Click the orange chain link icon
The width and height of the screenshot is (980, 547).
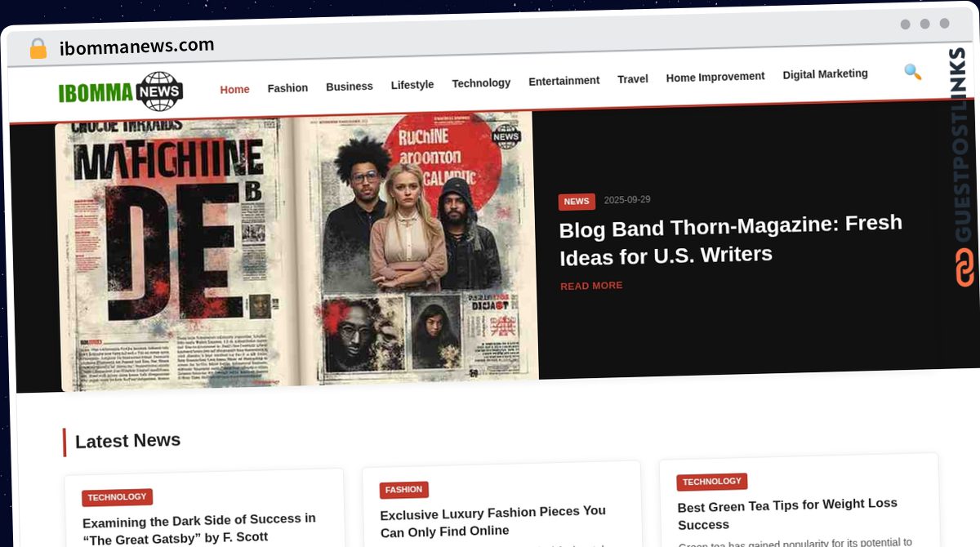coord(964,267)
